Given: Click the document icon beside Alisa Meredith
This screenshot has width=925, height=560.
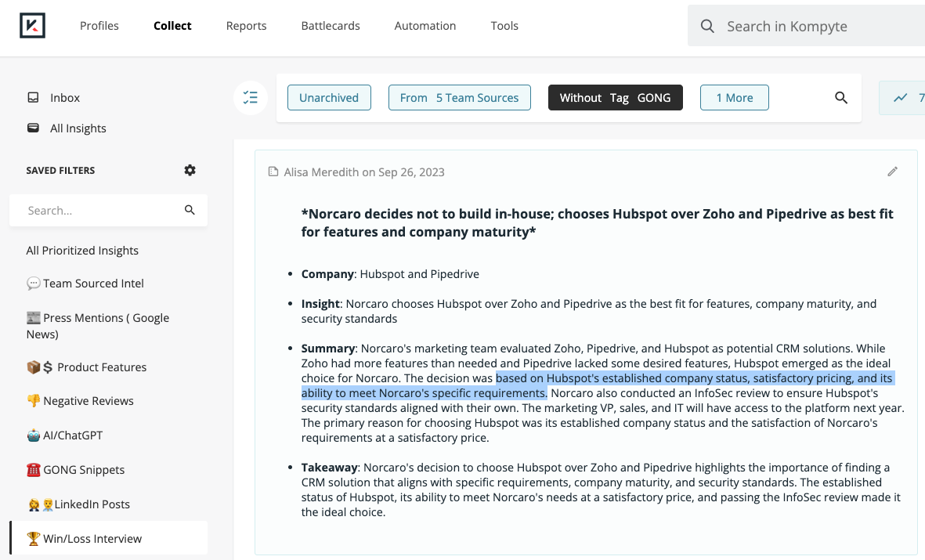Looking at the screenshot, I should pos(273,172).
